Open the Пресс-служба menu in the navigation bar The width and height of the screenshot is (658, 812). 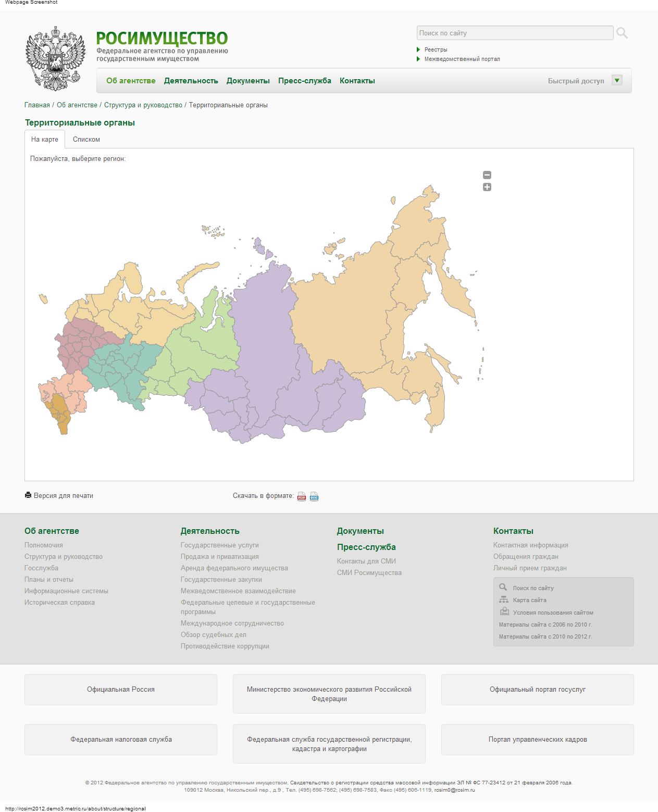[x=304, y=81]
